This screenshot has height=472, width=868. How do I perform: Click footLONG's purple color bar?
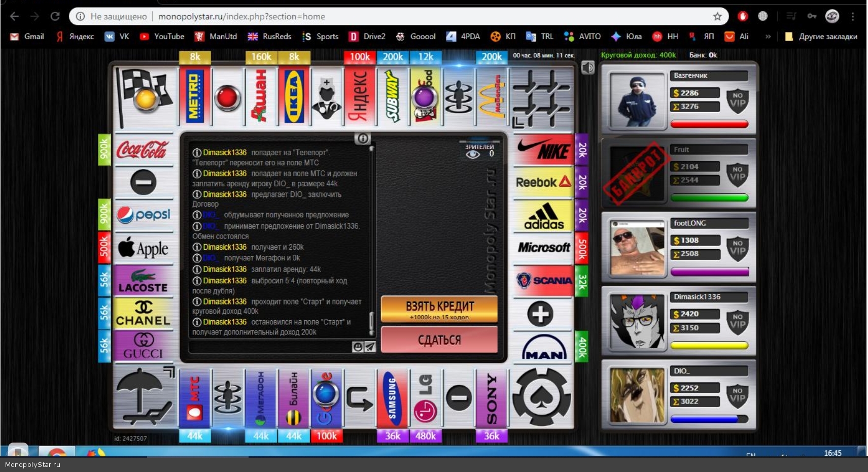[x=709, y=272]
